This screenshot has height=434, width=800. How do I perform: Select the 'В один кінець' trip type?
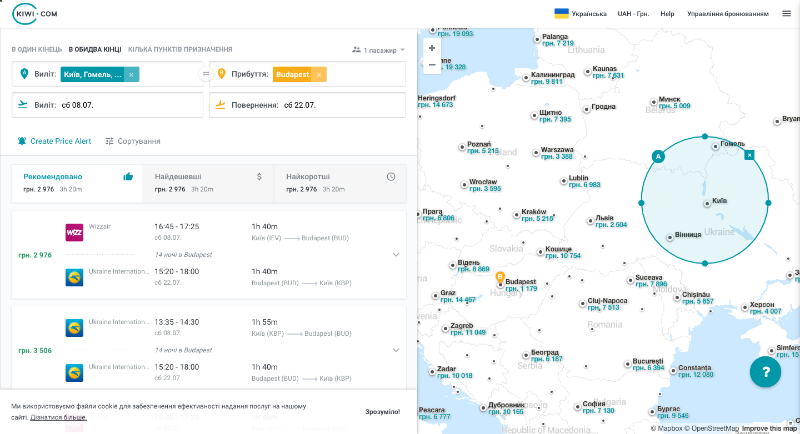36,49
